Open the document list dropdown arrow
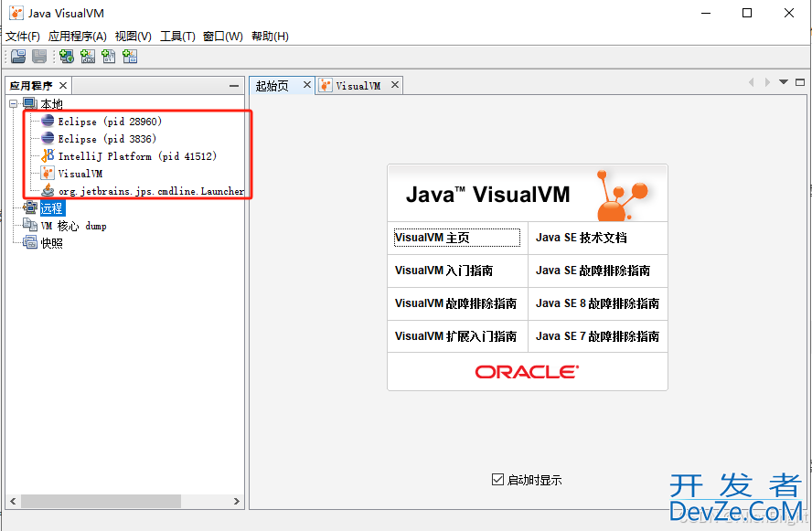 click(x=784, y=82)
